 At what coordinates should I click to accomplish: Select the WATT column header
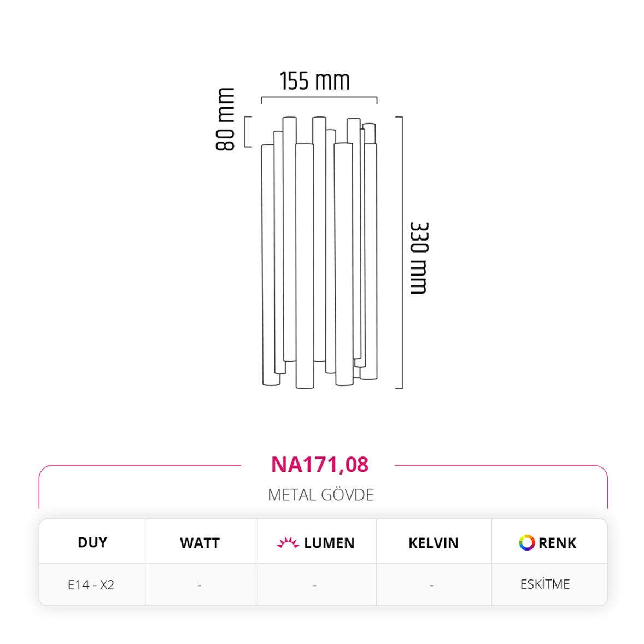[x=200, y=543]
